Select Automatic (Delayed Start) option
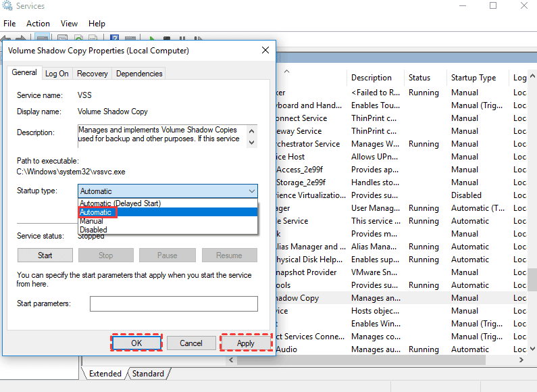 click(x=120, y=203)
